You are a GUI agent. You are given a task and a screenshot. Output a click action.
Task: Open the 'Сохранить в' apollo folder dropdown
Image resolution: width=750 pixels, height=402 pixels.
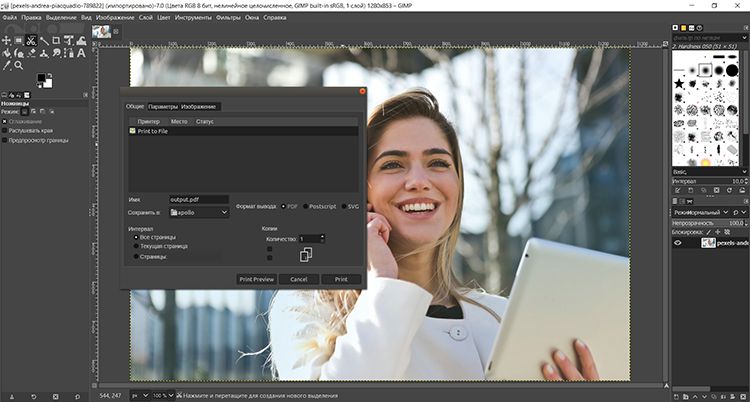pyautogui.click(x=198, y=212)
